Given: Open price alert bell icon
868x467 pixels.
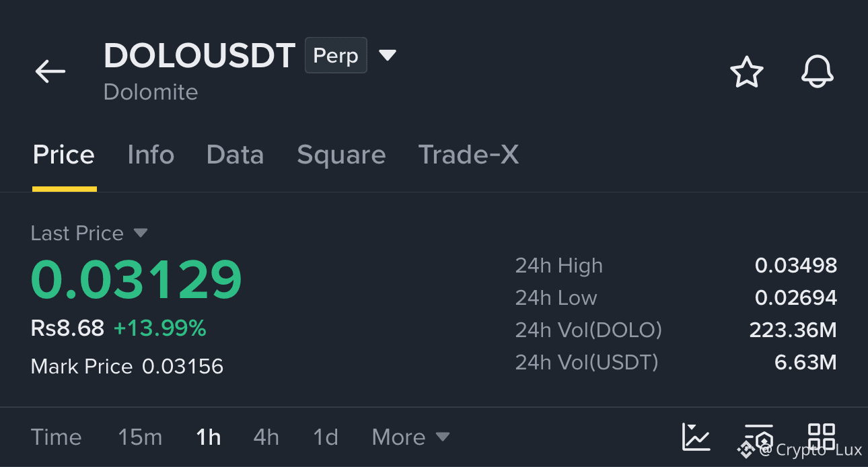Looking at the screenshot, I should click(x=818, y=71).
